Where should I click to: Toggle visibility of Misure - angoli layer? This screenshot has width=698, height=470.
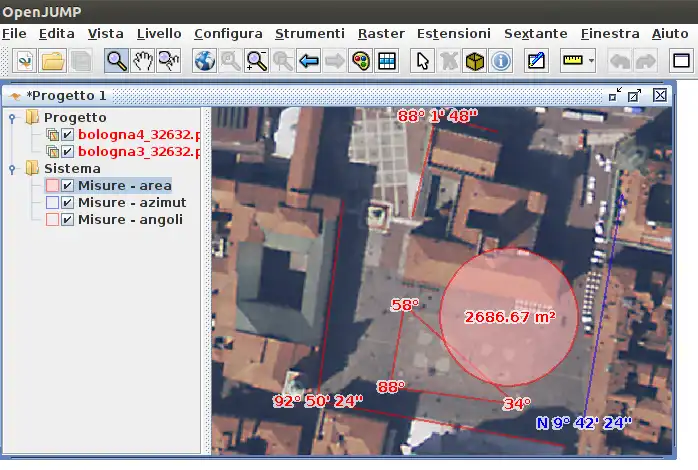point(68,220)
